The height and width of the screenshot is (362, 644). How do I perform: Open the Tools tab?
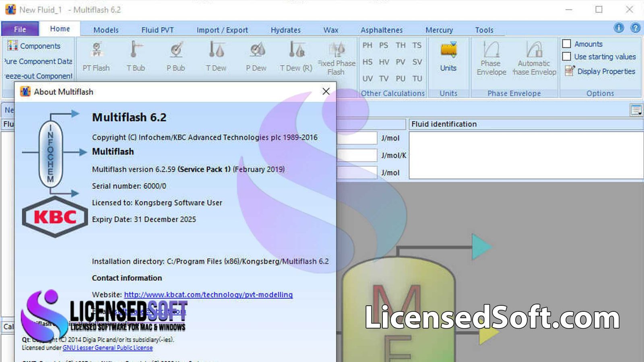[484, 30]
